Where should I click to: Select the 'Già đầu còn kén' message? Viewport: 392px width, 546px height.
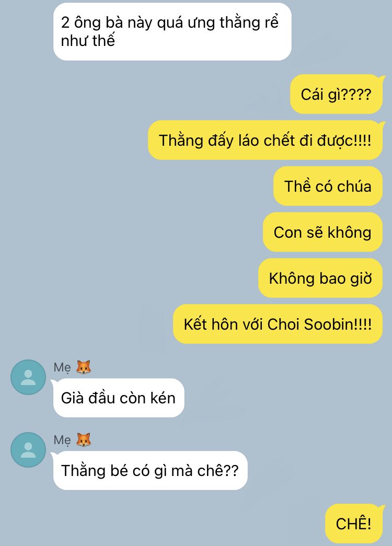pyautogui.click(x=118, y=398)
